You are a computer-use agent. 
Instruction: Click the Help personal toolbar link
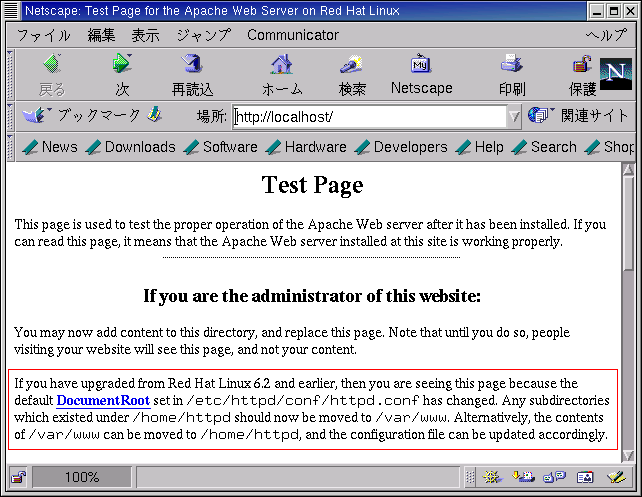pos(479,147)
